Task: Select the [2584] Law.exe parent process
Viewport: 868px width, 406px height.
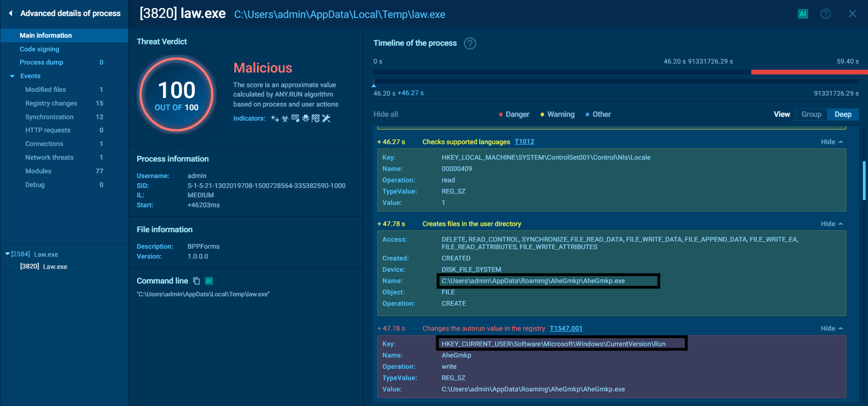Action: (x=34, y=254)
